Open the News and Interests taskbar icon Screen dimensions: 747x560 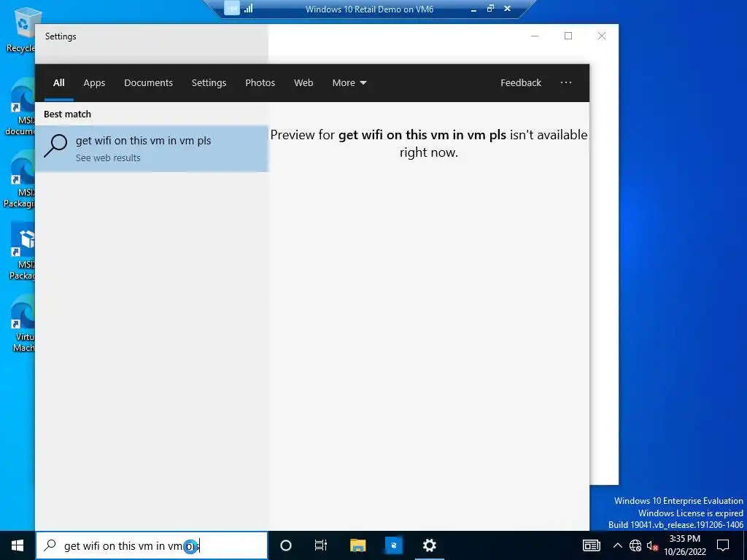[x=591, y=545]
